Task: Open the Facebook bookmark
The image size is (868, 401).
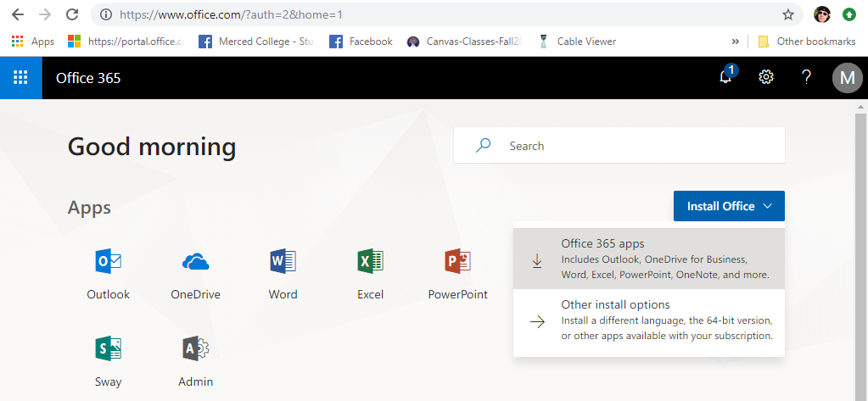Action: [x=361, y=42]
